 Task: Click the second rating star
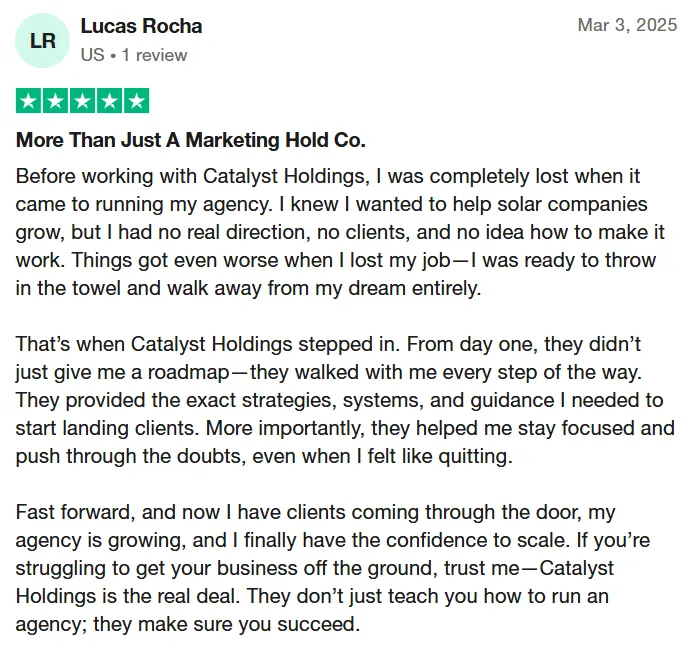point(56,101)
